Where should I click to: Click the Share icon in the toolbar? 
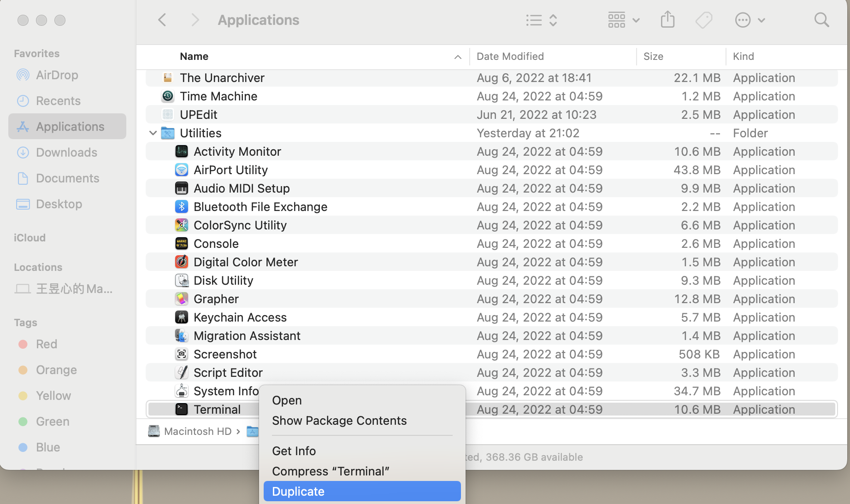click(x=667, y=20)
